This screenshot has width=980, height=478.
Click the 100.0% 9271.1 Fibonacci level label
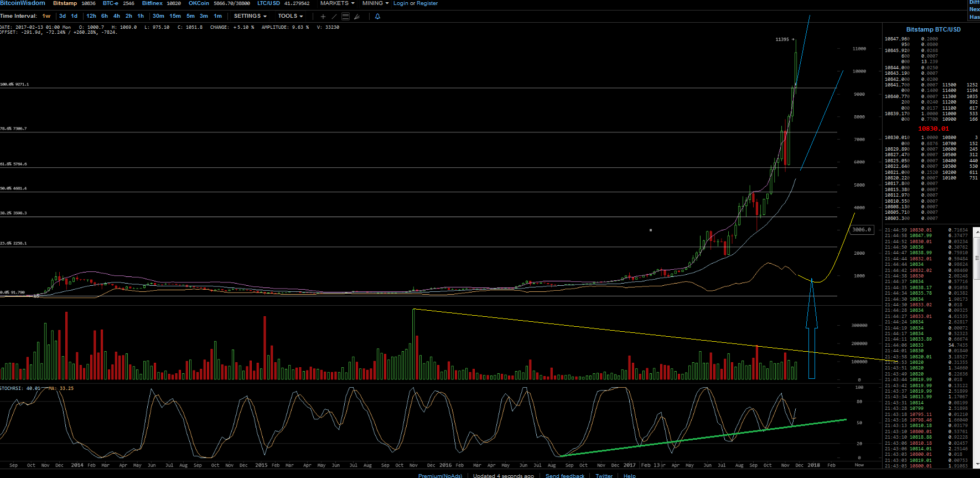point(14,84)
